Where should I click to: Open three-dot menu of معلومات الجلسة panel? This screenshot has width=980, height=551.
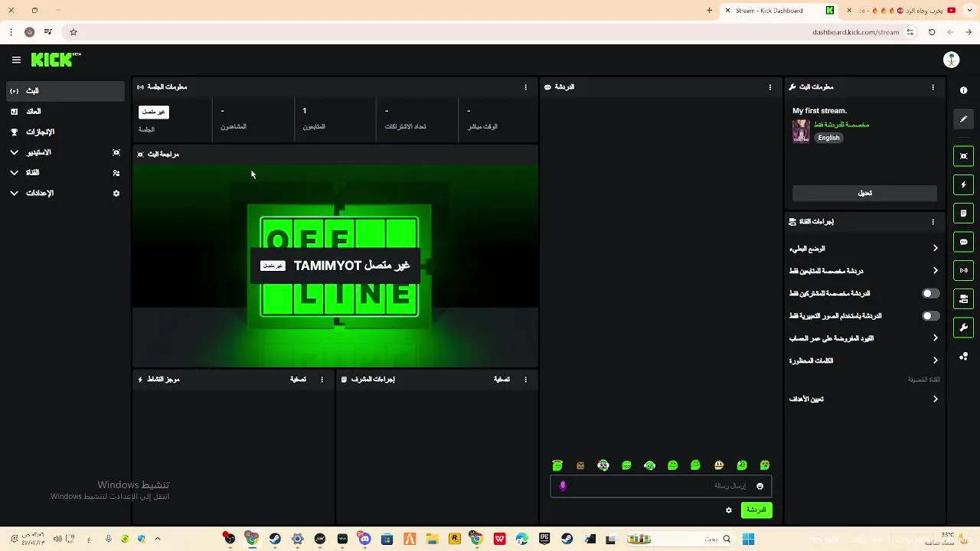pyautogui.click(x=525, y=87)
